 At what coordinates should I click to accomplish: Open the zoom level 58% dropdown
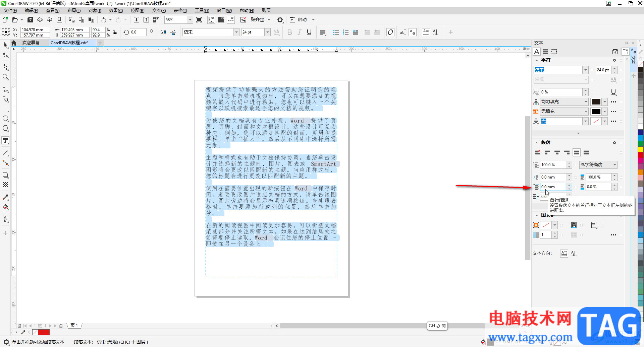(190, 20)
